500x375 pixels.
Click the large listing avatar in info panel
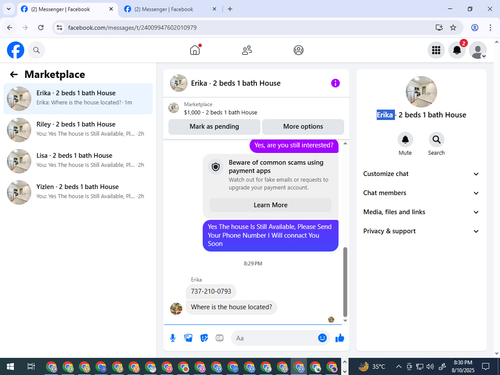point(421,92)
